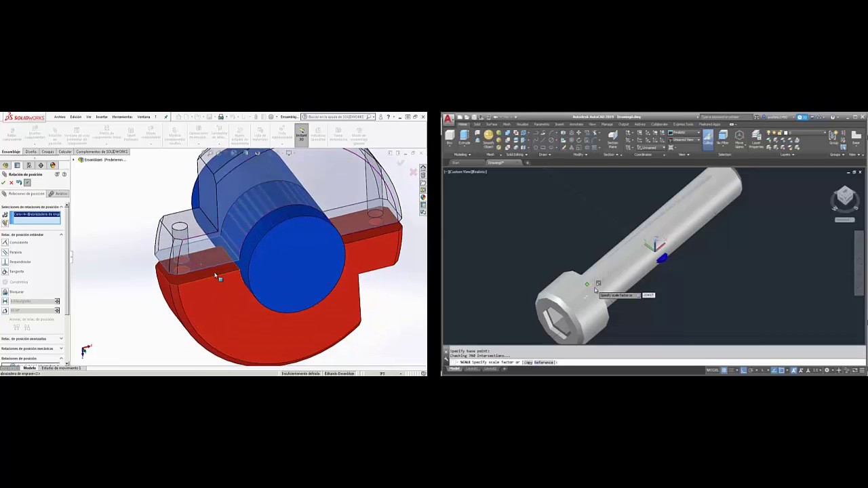Open the Unsaved View dropdown in AutoCAD
This screenshot has height=488, width=868.
tap(684, 140)
